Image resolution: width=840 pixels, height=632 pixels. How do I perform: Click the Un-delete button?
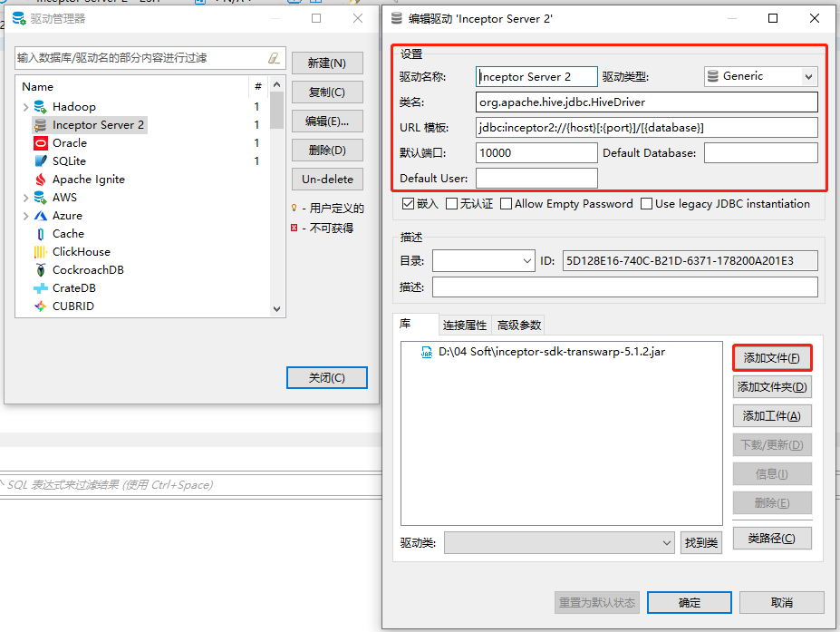327,179
